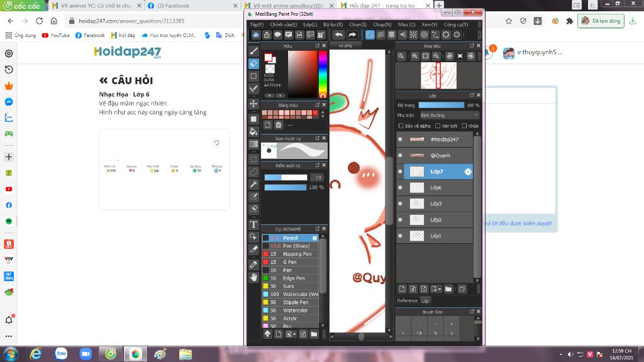
Task: Adjust the Độ trong opacity slider
Action: (441, 106)
